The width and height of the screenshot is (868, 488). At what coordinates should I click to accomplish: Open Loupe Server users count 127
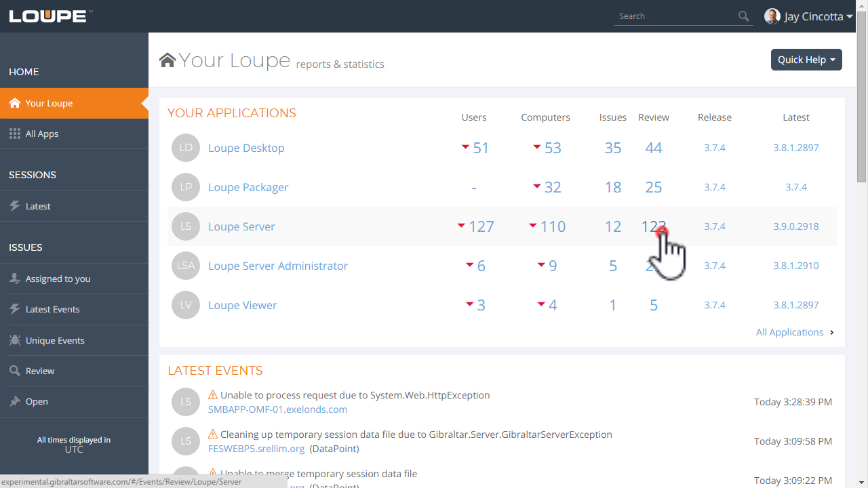481,226
